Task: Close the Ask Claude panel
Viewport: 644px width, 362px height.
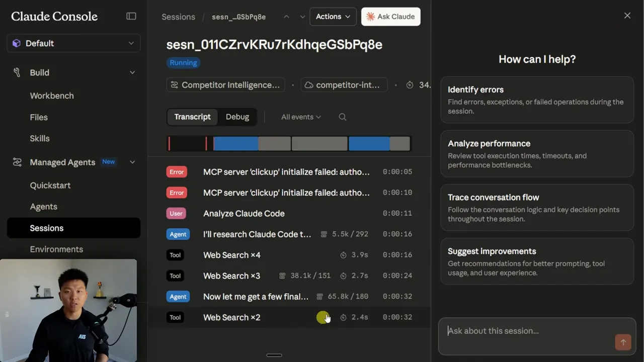Action: coord(627,16)
